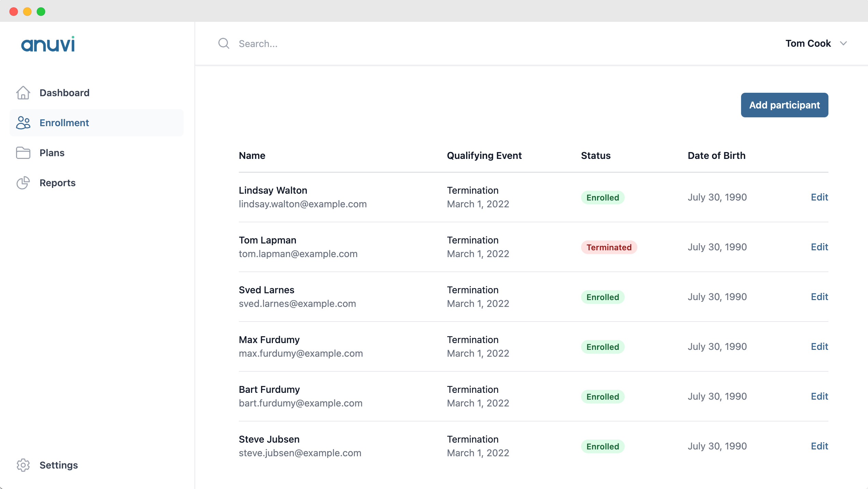Image resolution: width=868 pixels, height=489 pixels.
Task: Open the Tom Cook user menu
Action: (808, 43)
